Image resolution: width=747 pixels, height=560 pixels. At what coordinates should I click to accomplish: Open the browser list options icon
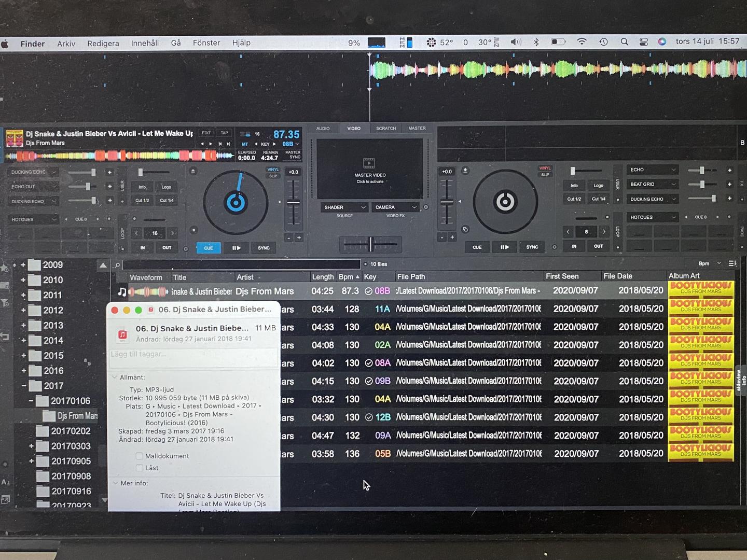pyautogui.click(x=732, y=263)
